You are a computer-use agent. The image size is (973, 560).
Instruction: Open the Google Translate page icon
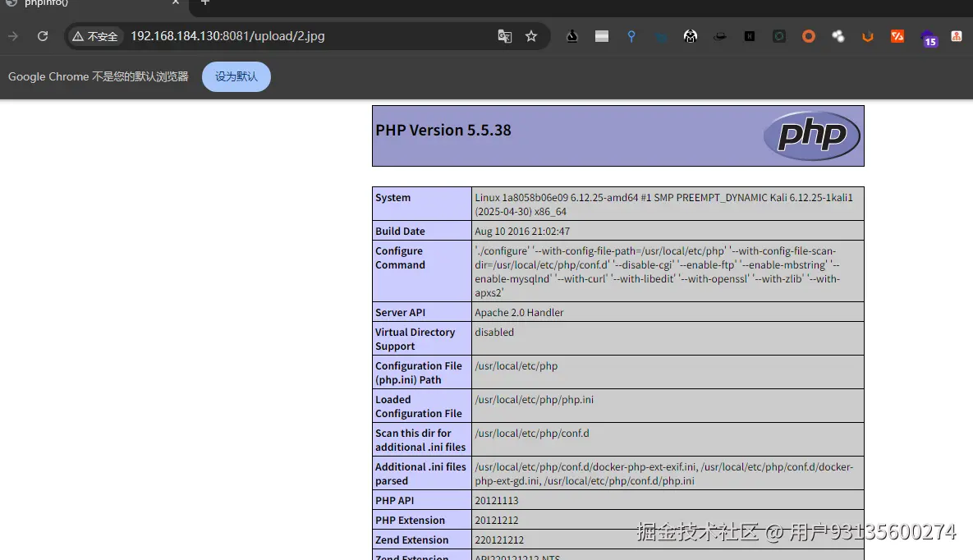(x=504, y=36)
